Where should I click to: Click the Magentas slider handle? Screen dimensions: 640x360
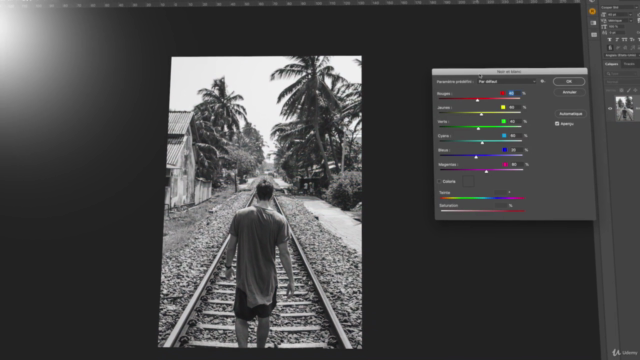coord(486,172)
